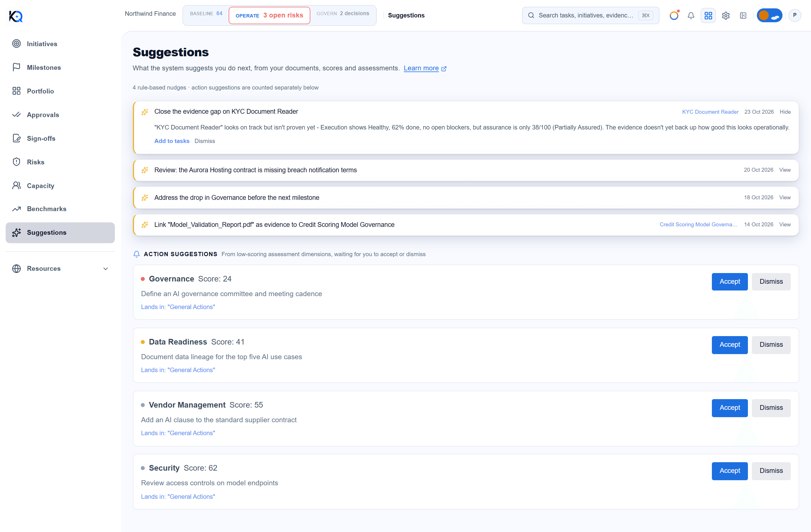Screen dimensions: 811x532
Task: Accept the Security action suggestion
Action: click(x=730, y=471)
